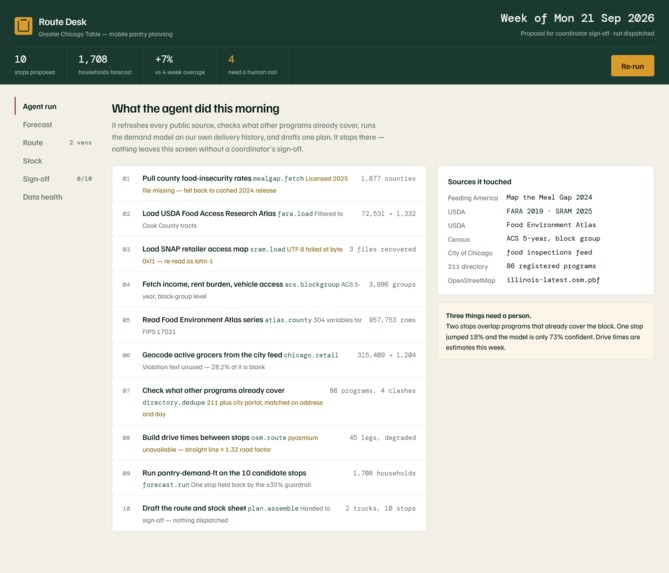Click the '86 registered programs' source
The image size is (669, 573).
pyautogui.click(x=551, y=266)
